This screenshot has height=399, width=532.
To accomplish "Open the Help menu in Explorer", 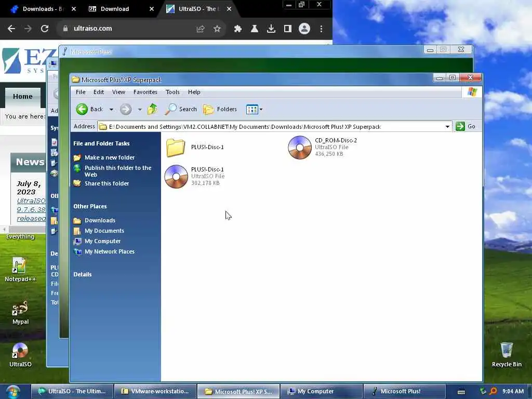I will [194, 92].
